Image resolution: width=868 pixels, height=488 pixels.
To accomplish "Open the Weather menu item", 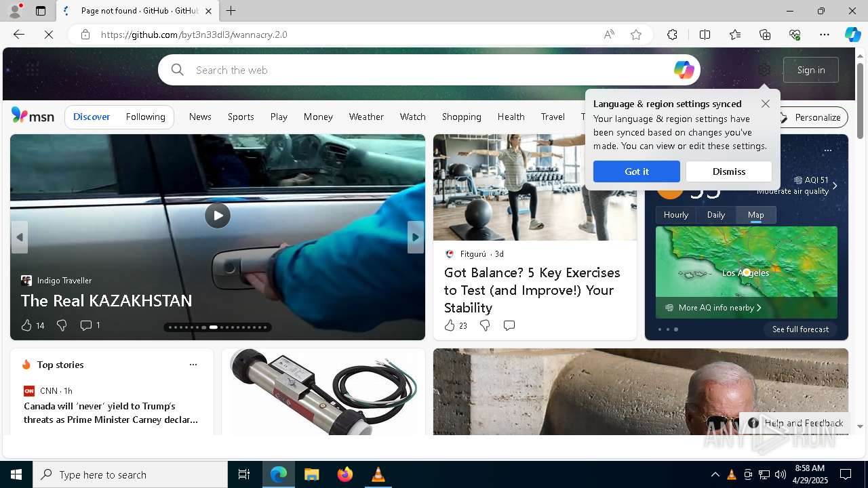I will click(366, 117).
